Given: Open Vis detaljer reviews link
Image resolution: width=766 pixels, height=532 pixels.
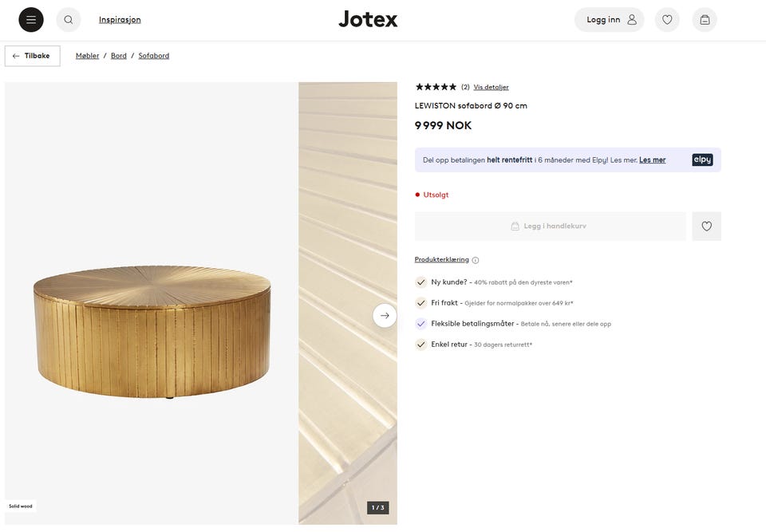Looking at the screenshot, I should [491, 87].
